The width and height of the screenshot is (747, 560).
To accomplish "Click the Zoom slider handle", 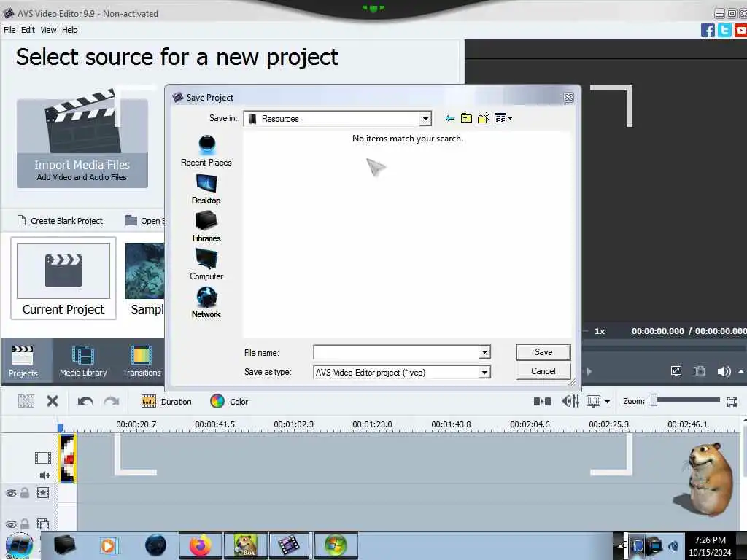I will [654, 400].
